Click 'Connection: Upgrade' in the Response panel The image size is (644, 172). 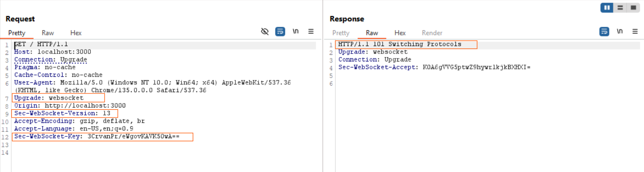[x=375, y=60]
